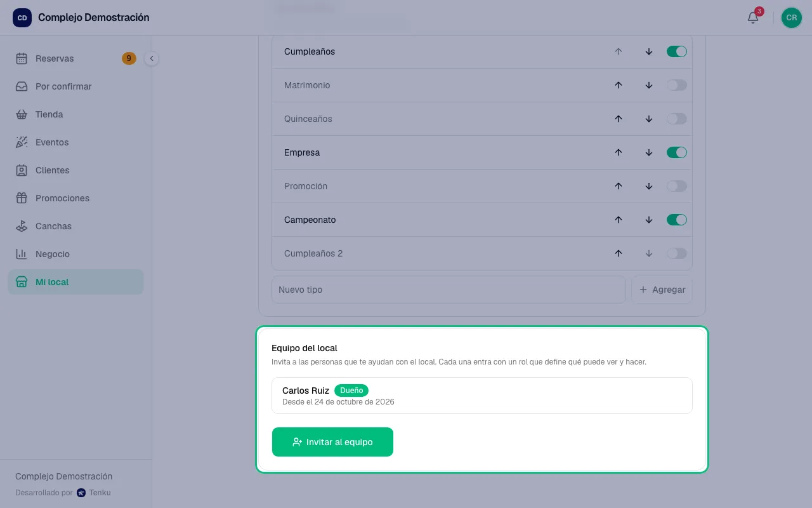Move Cumpleaños 2 up in the list

point(619,253)
